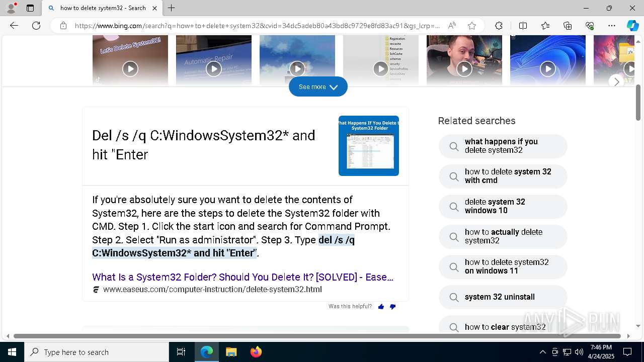Open tab actions menu icon
Viewport: 644px width, 362px height.
pos(30,8)
